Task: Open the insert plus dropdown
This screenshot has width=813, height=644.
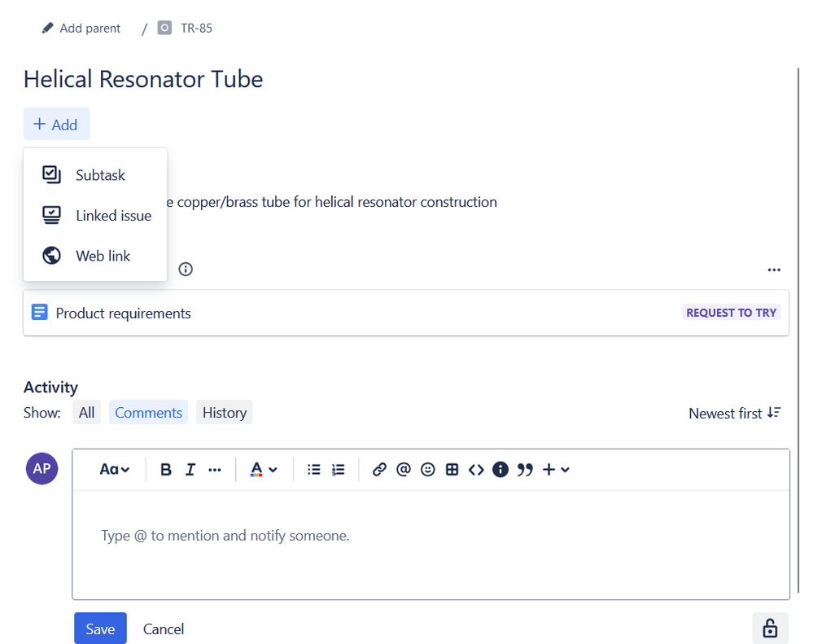Action: pyautogui.click(x=556, y=469)
